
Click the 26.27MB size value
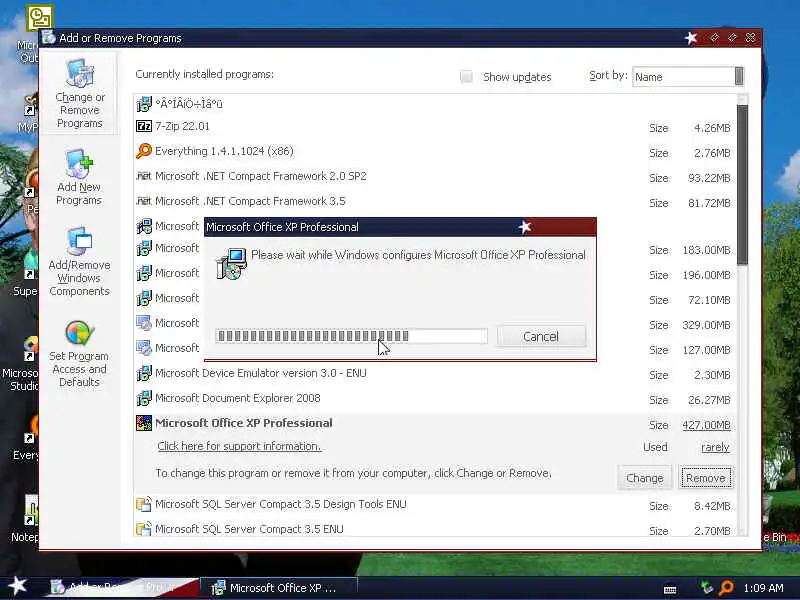click(709, 400)
